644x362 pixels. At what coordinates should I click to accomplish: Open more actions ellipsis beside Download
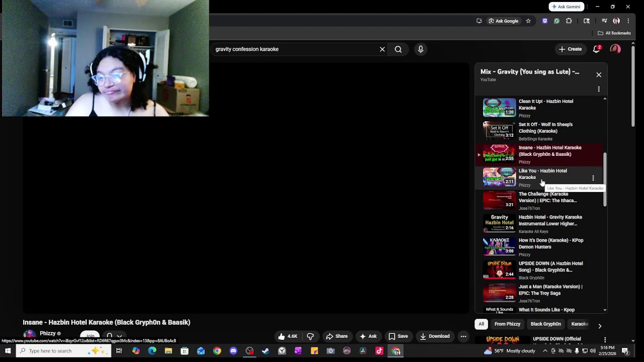(463, 336)
